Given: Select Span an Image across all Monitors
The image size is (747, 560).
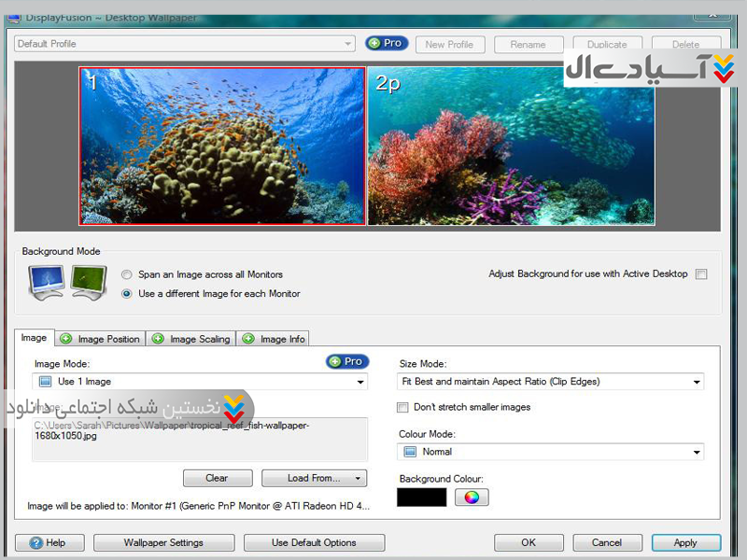Looking at the screenshot, I should coord(127,274).
